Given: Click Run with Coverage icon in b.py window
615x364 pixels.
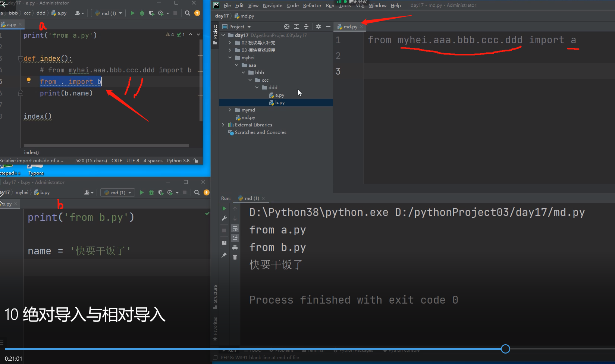Looking at the screenshot, I should (x=161, y=192).
